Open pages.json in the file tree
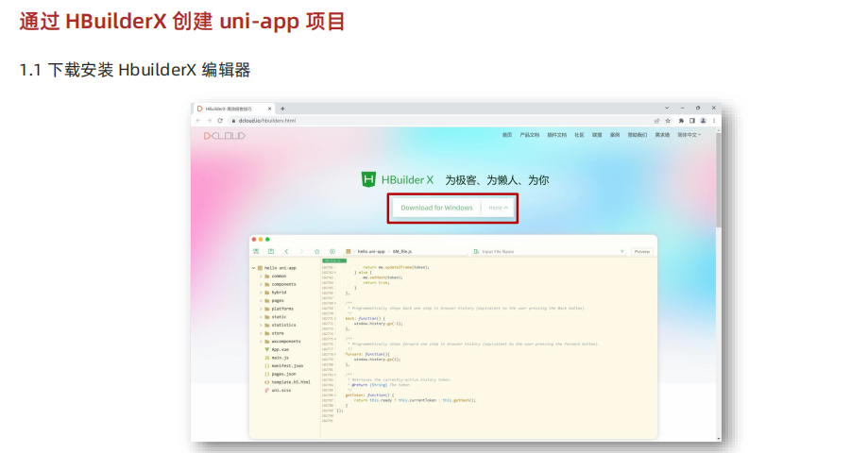The height and width of the screenshot is (453, 868). point(280,374)
